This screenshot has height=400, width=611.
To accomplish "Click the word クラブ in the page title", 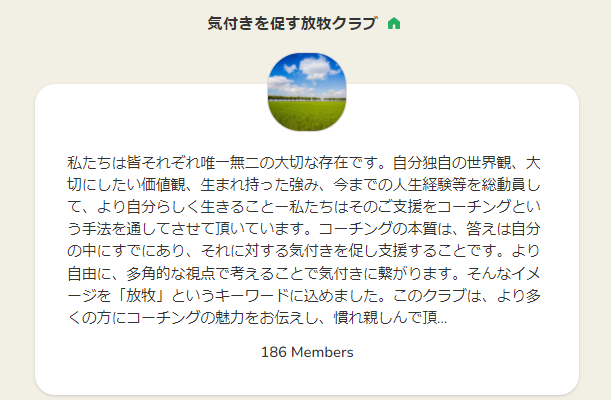I will pos(352,23).
